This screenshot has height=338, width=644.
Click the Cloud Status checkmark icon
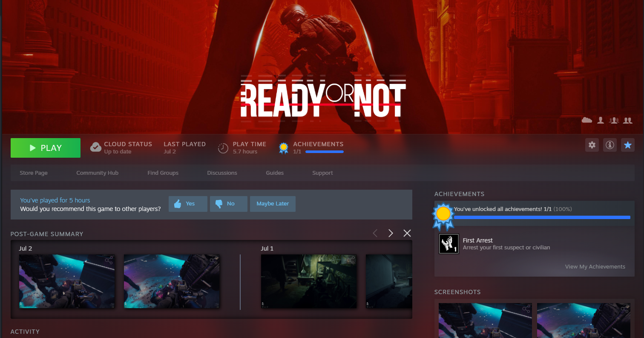coord(95,147)
